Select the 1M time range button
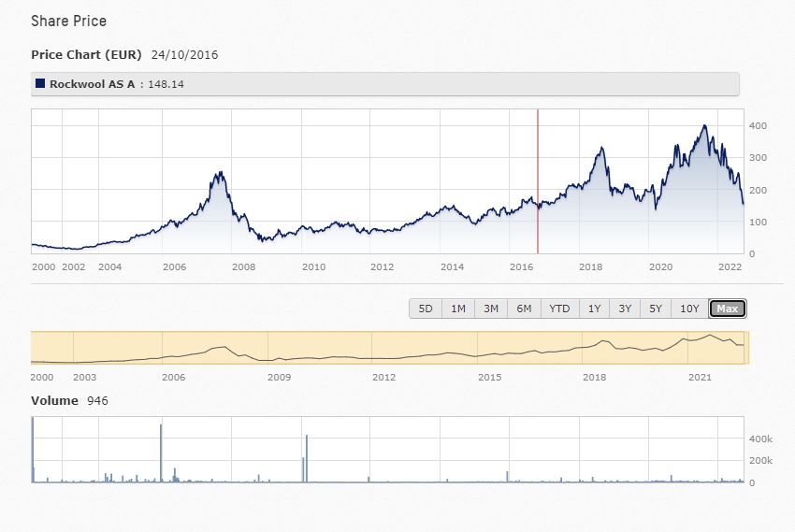The width and height of the screenshot is (795, 532). click(x=458, y=309)
